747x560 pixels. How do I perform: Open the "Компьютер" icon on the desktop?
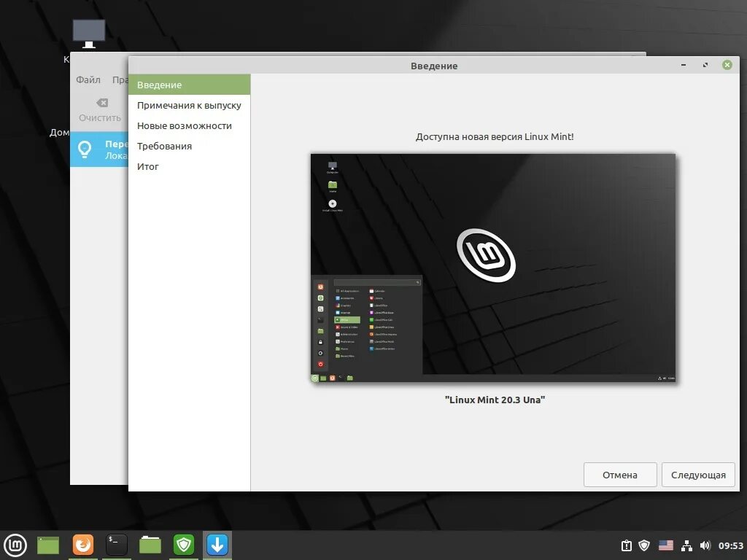point(88,33)
